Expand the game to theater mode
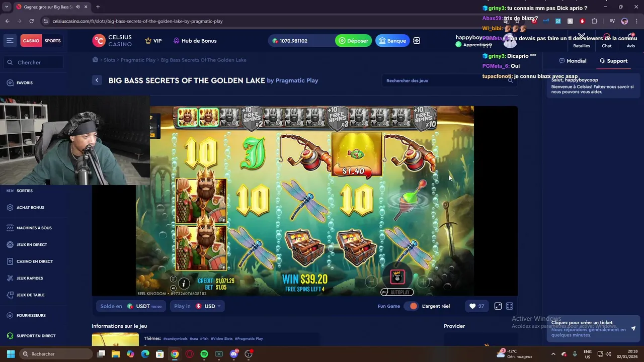Image resolution: width=644 pixels, height=362 pixels. coord(498,306)
